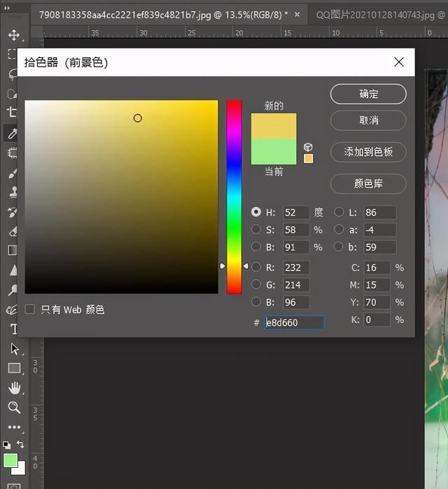Click the R value field 232
The height and width of the screenshot is (489, 448).
pos(296,268)
